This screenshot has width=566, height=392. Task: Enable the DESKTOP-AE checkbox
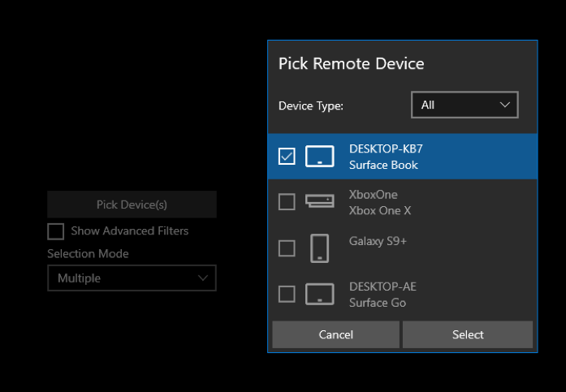(287, 294)
